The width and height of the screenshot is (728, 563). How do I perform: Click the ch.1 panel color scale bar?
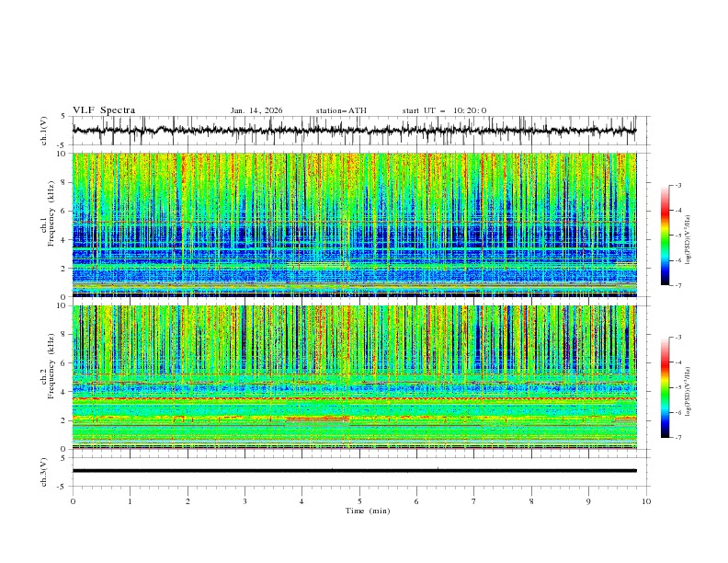[x=665, y=236]
